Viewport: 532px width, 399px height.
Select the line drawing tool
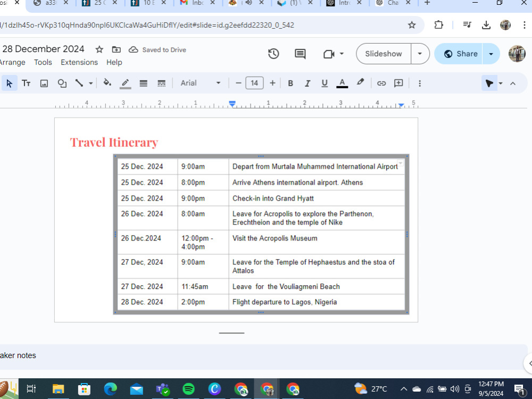pyautogui.click(x=79, y=83)
